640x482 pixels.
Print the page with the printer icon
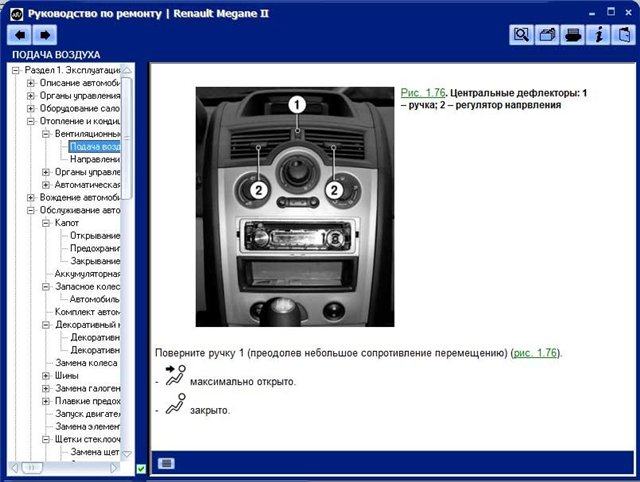[572, 35]
